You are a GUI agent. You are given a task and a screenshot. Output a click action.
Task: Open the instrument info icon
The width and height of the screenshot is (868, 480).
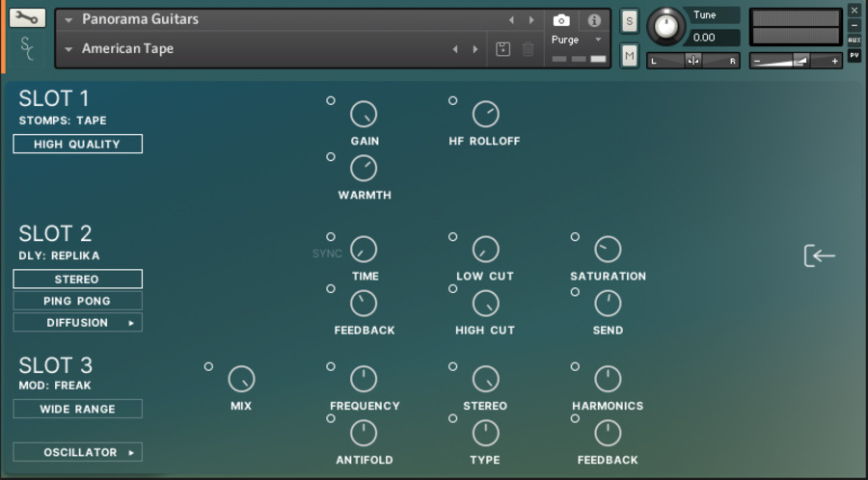click(x=594, y=20)
